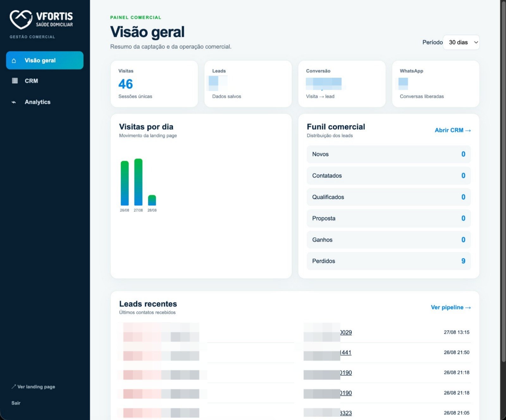Click the Abrir CRM link

click(x=453, y=130)
